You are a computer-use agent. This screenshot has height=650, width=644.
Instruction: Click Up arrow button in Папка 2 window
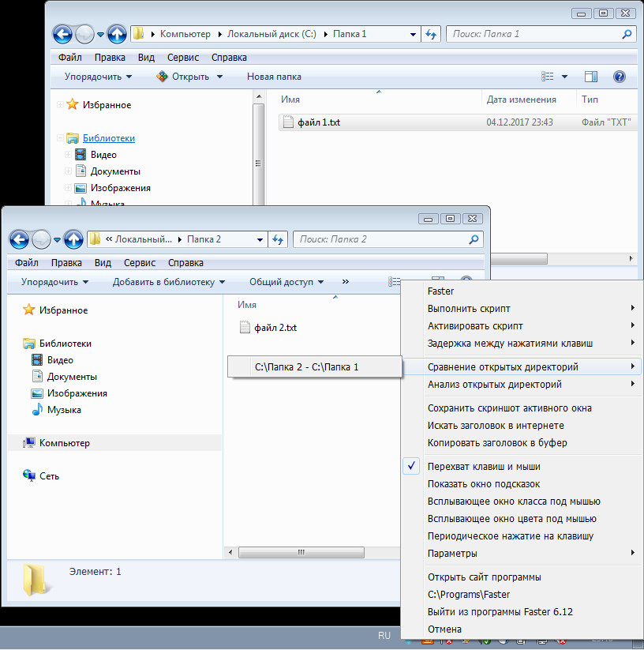(x=73, y=239)
